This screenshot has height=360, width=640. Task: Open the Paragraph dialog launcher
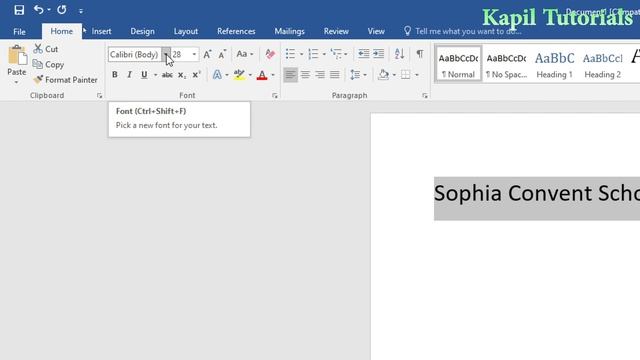click(425, 96)
